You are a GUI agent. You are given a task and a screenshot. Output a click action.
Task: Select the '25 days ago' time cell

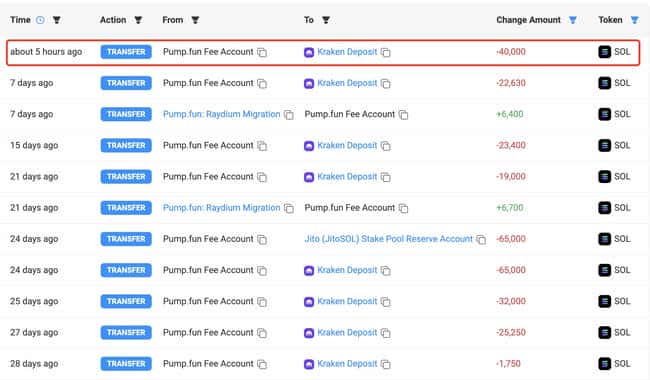(34, 301)
